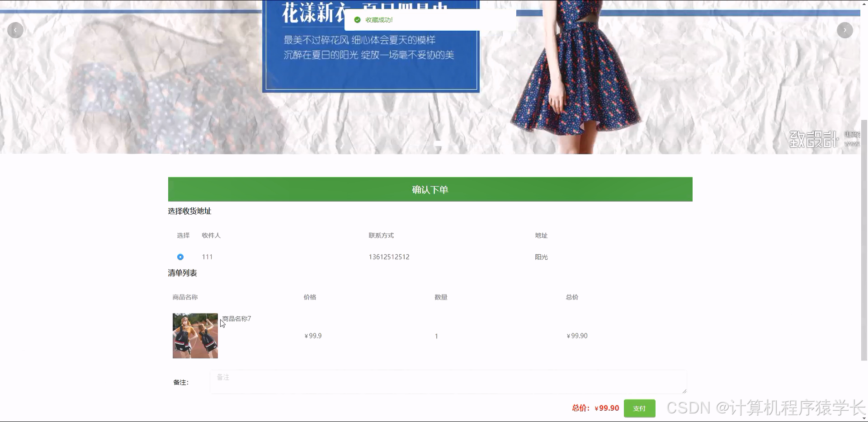The image size is (868, 422).
Task: Click the 价格 column header
Action: point(310,297)
